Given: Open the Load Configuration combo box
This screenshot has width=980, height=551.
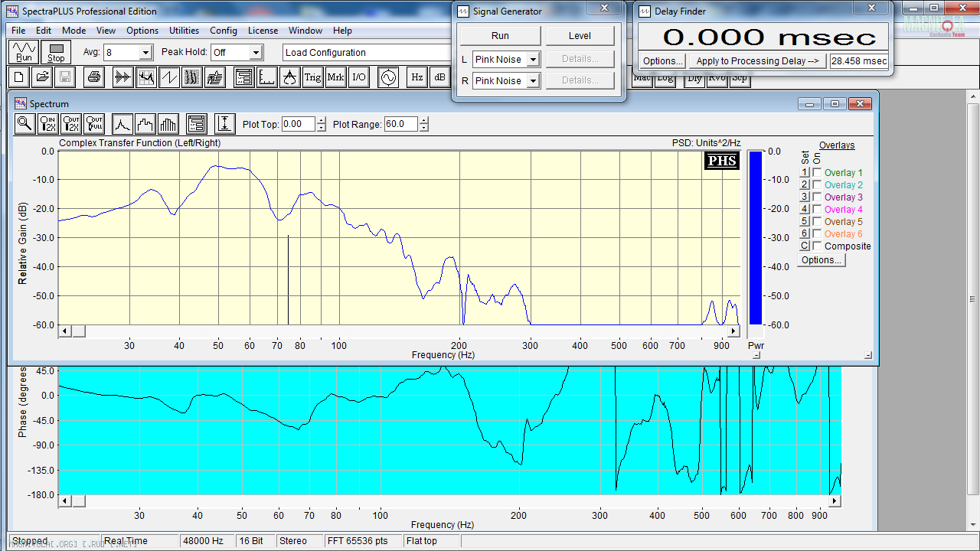Looking at the screenshot, I should (x=367, y=53).
